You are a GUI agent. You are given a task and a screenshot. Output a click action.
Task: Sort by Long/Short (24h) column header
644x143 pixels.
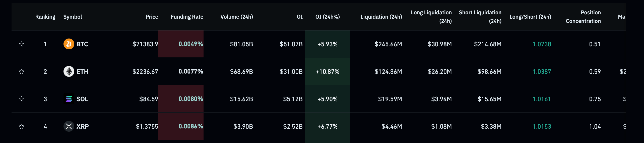530,17
